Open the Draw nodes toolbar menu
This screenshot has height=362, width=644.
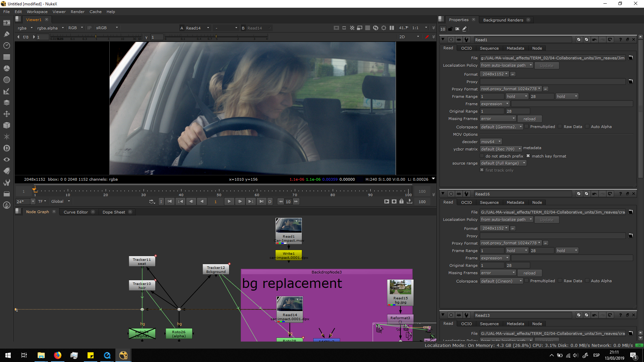point(6,34)
